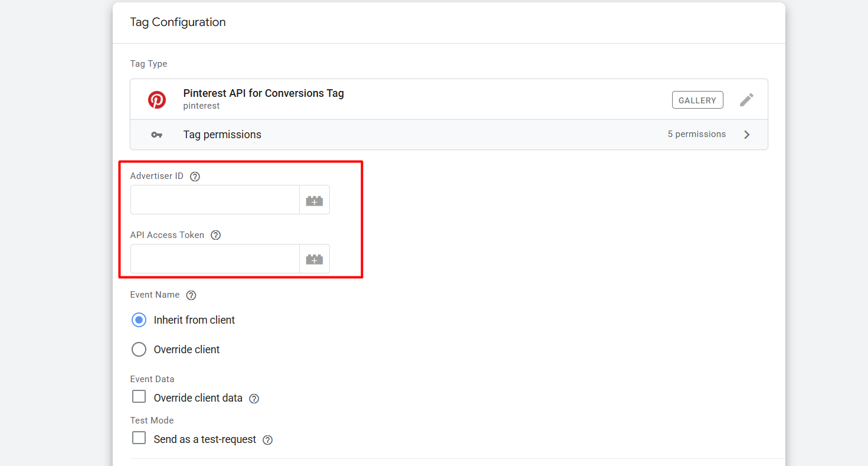This screenshot has width=868, height=466.
Task: Open variable picker for API Access Token
Action: (314, 259)
